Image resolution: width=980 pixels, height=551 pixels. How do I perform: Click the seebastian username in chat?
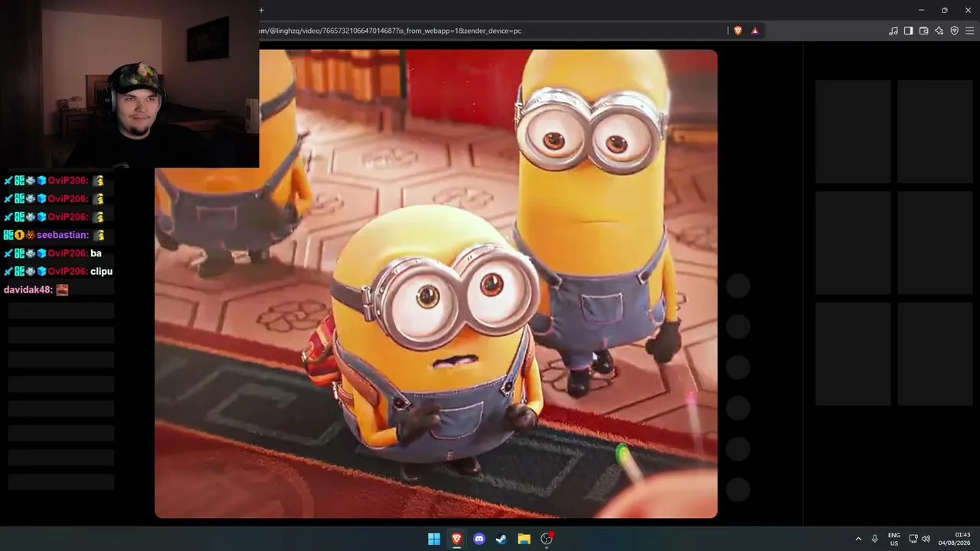(63, 235)
